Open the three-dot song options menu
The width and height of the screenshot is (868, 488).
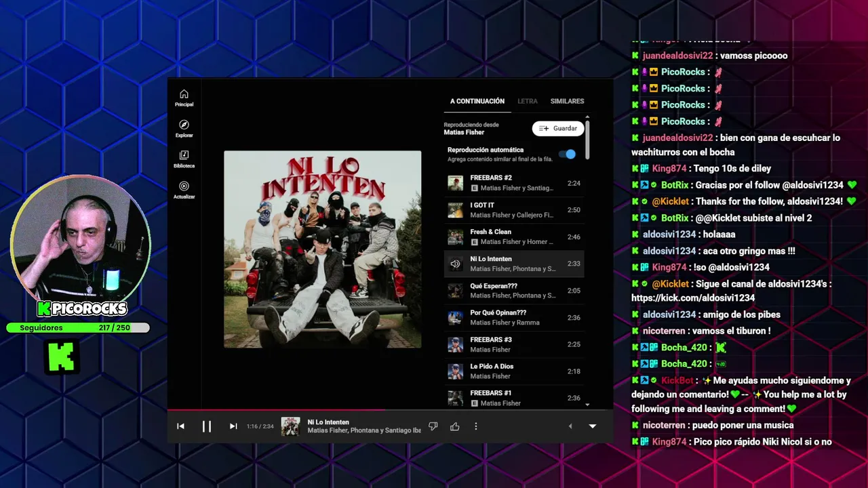476,426
